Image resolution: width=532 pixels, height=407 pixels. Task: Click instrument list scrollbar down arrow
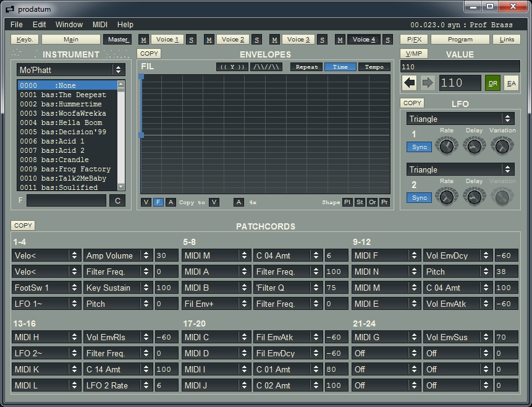coord(121,187)
